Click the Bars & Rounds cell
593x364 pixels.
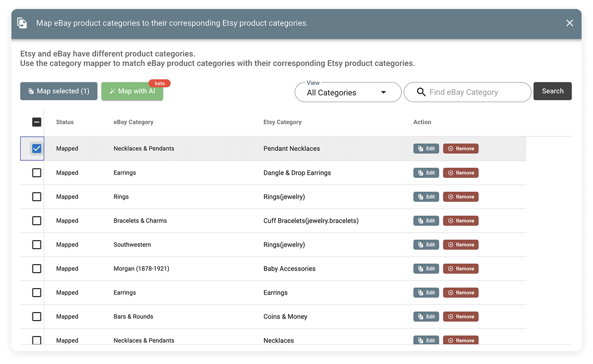pos(133,317)
